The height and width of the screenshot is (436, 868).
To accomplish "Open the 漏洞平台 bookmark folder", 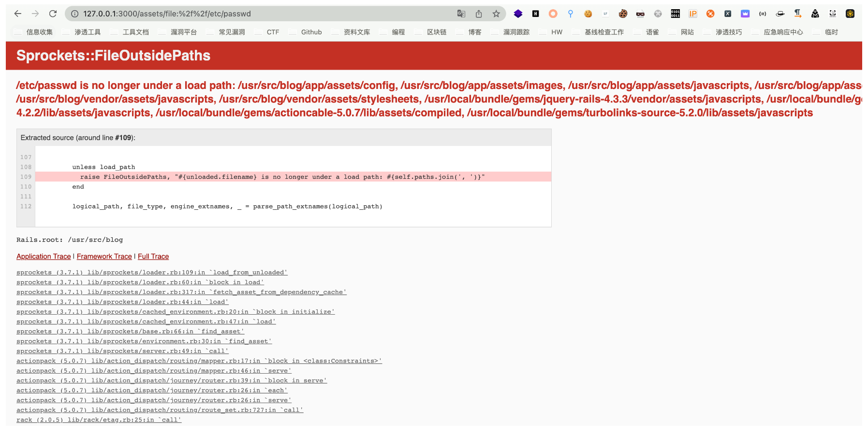I will coord(178,32).
